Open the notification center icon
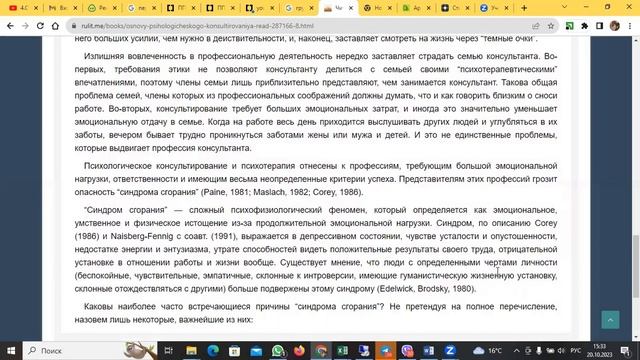The image size is (640, 360). pos(625,351)
